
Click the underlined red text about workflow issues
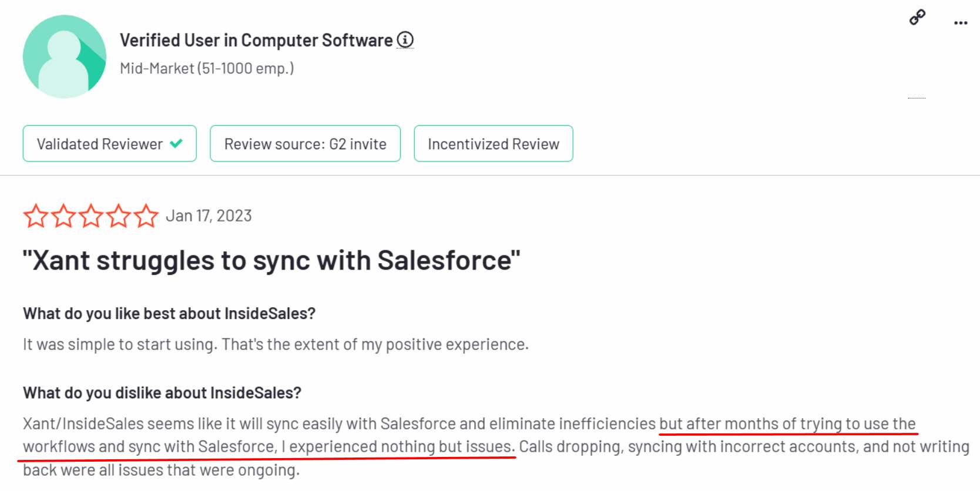[x=264, y=446]
